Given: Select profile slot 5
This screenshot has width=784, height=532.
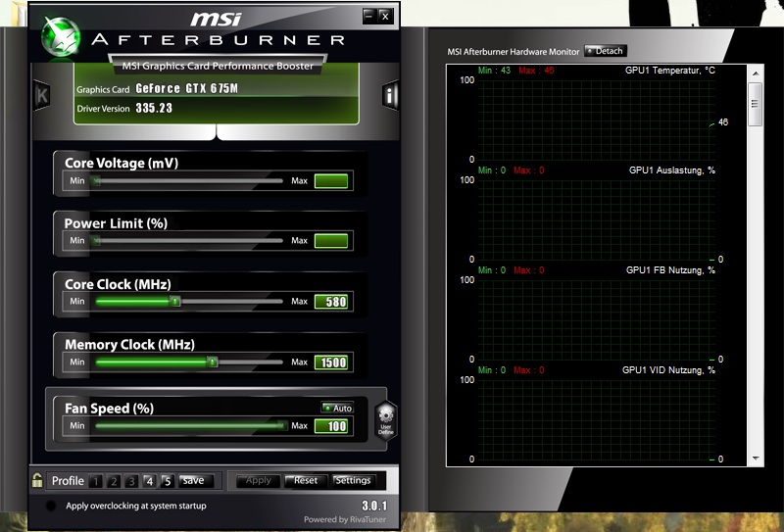Looking at the screenshot, I should point(168,481).
